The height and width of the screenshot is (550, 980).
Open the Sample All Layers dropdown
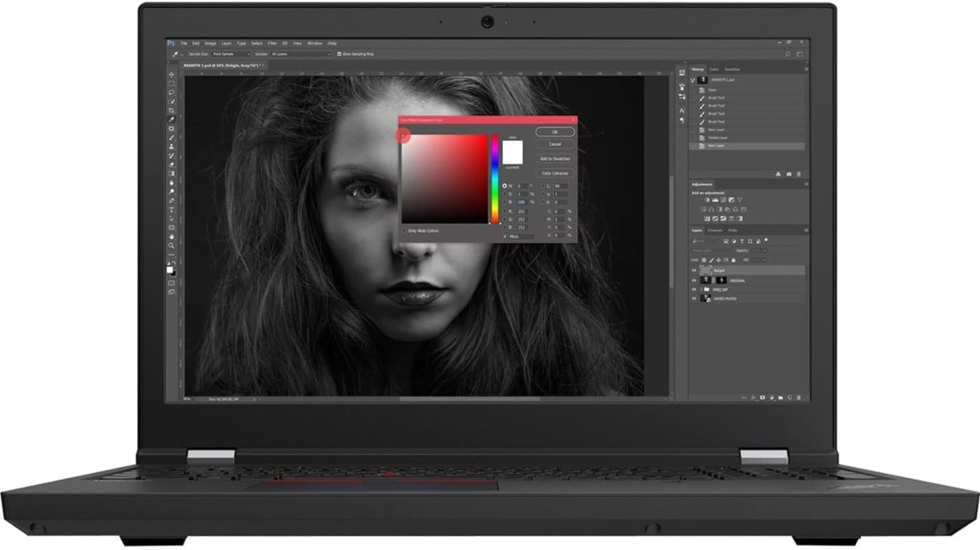click(x=301, y=54)
